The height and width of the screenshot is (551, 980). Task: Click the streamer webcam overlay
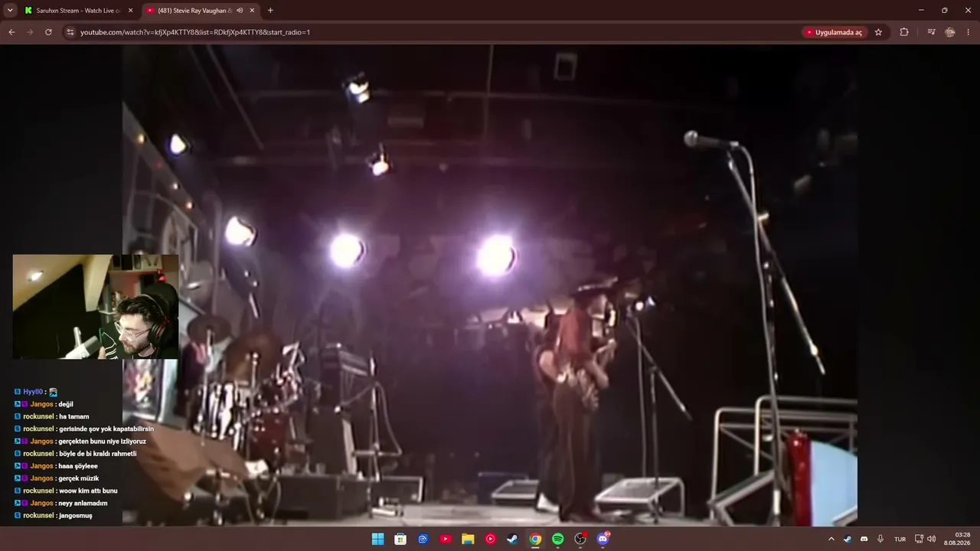pos(96,307)
